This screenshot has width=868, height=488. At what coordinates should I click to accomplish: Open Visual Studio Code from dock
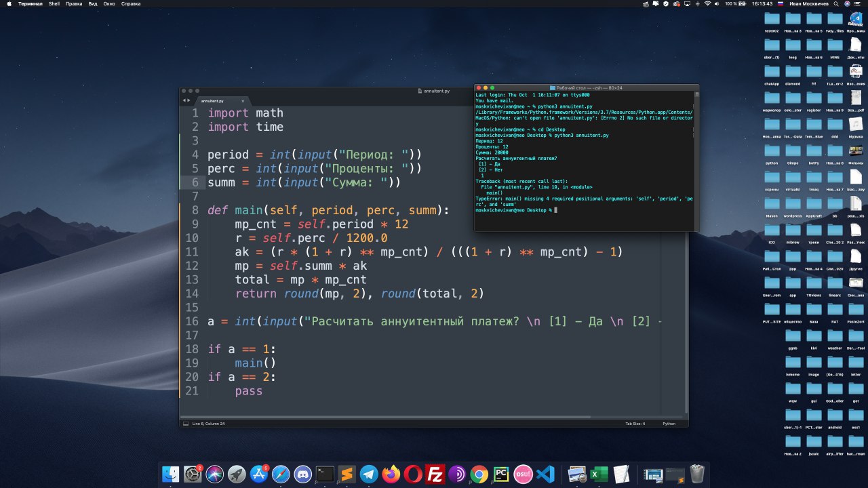tap(545, 474)
